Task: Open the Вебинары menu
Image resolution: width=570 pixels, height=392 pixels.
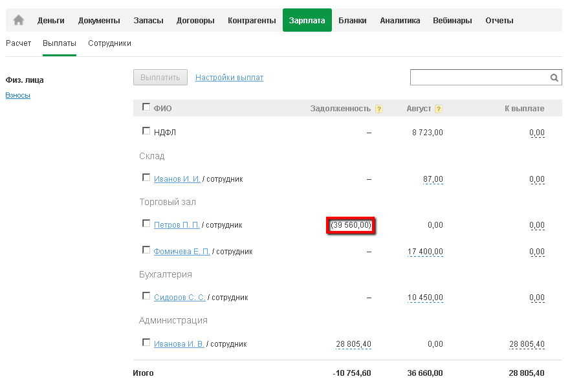Action: coord(452,20)
